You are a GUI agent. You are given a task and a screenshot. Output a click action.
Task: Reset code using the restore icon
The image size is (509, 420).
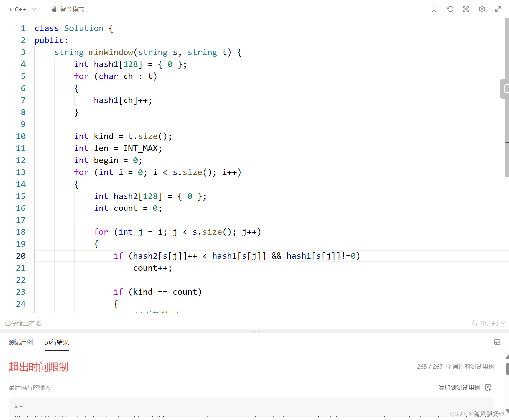click(x=450, y=9)
